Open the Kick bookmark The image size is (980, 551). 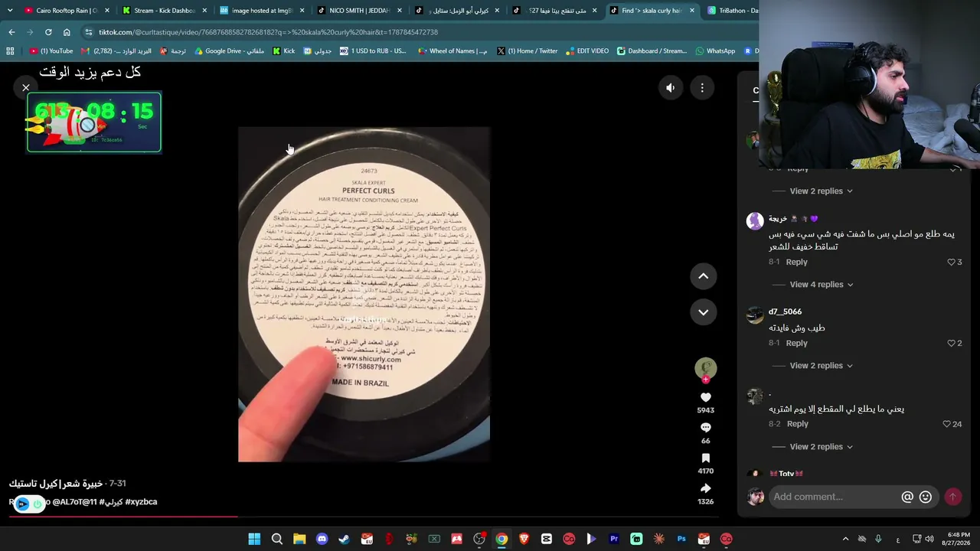(x=284, y=51)
